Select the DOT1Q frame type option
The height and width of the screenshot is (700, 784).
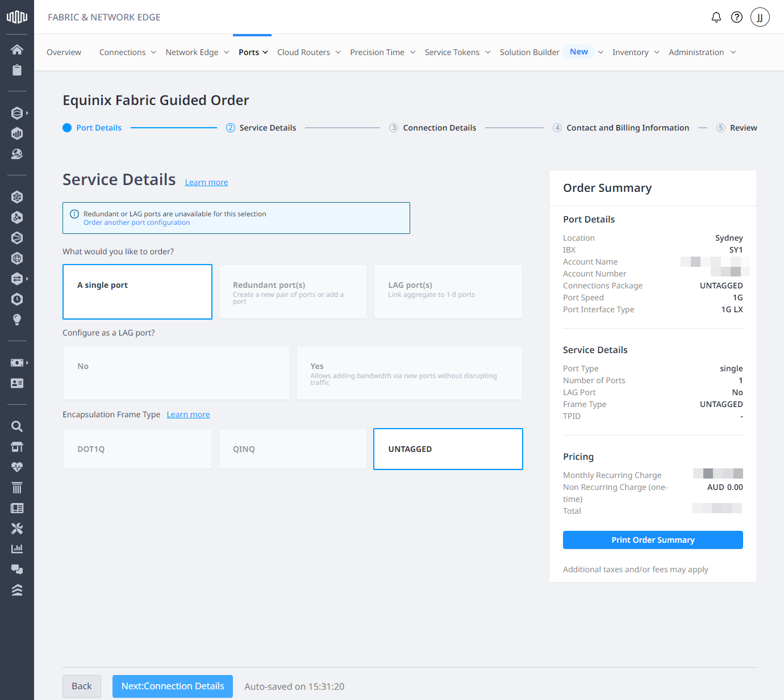137,449
